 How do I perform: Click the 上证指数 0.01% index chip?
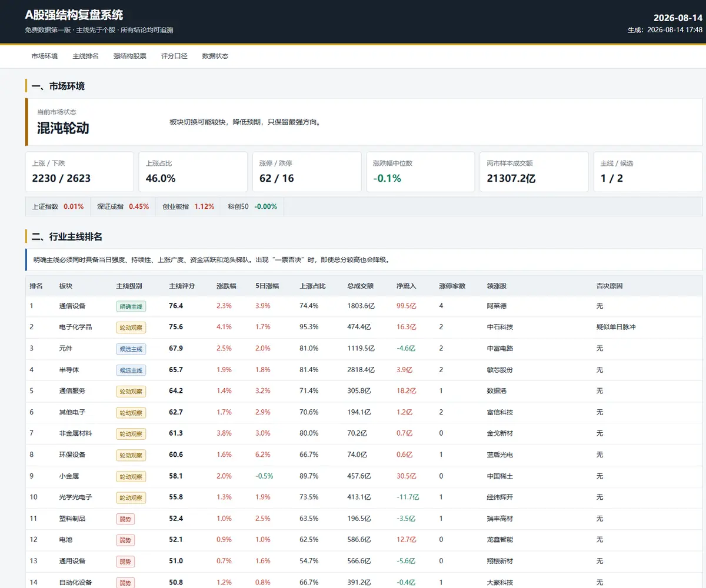[x=58, y=207]
